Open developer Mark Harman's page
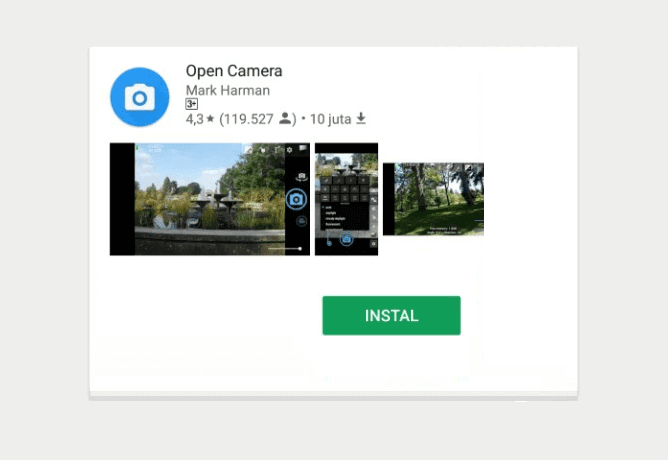Screen dimensions: 668x460 pos(228,90)
